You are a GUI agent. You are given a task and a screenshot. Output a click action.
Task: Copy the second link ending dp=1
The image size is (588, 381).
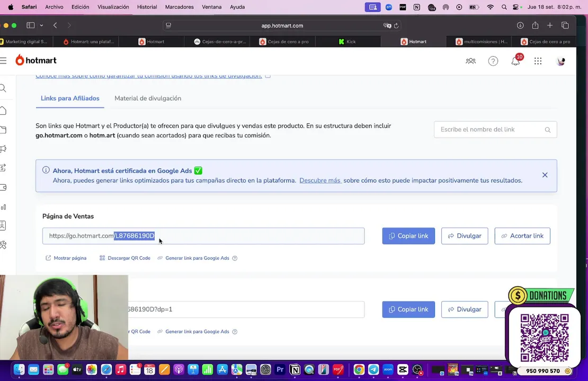pyautogui.click(x=408, y=310)
